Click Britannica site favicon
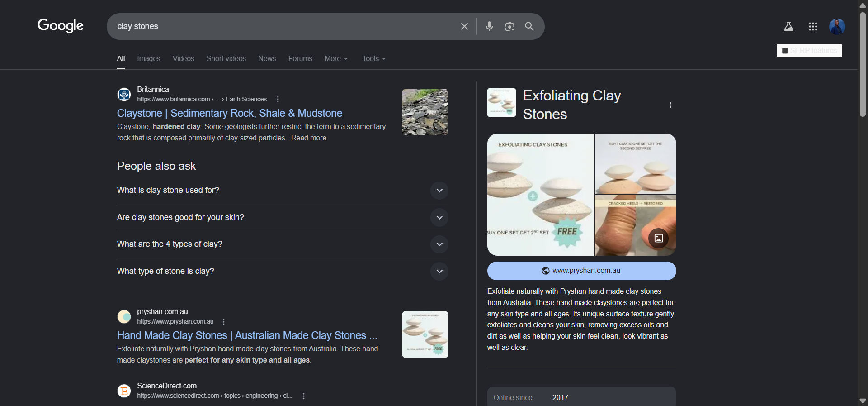The image size is (868, 406). [x=124, y=95]
